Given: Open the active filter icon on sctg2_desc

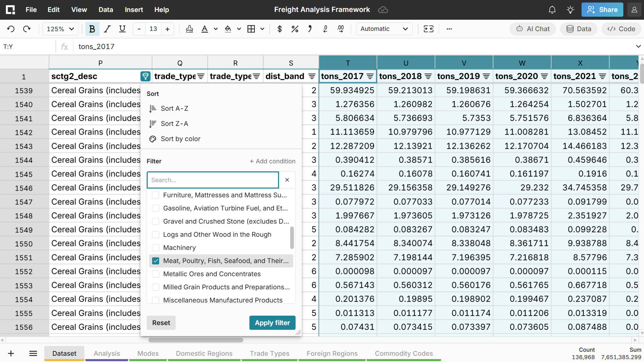Looking at the screenshot, I should click(145, 76).
